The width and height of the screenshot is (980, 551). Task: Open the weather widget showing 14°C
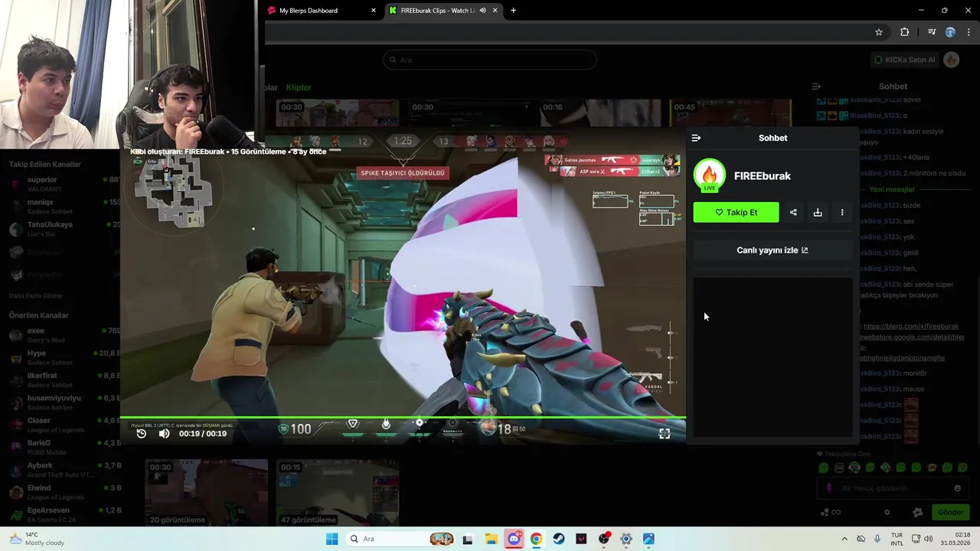tap(35, 539)
